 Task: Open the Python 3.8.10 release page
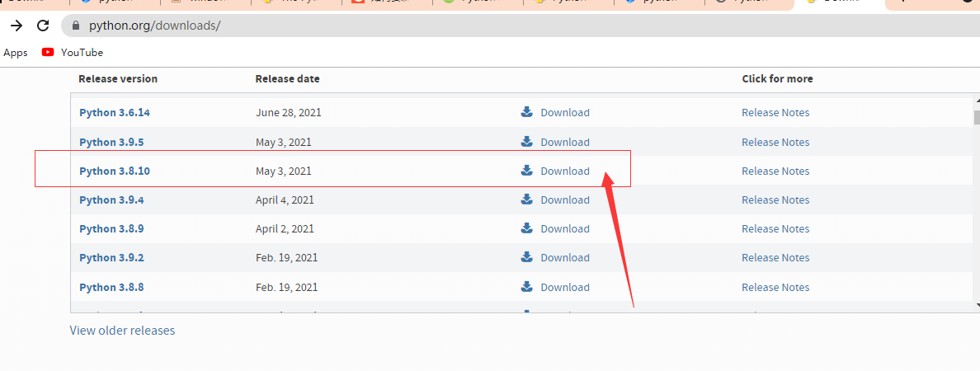click(115, 171)
